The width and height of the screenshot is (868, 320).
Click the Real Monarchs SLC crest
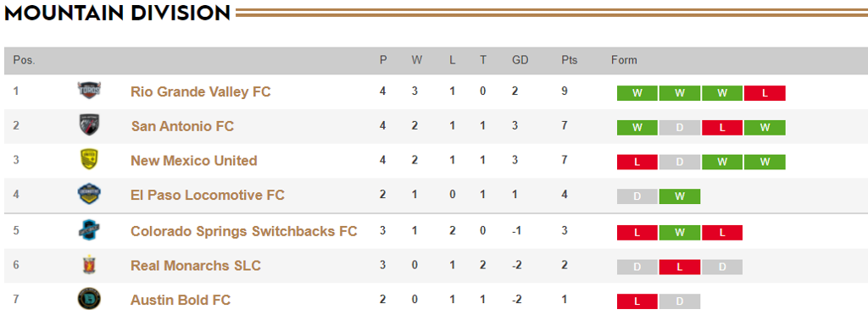pyautogui.click(x=89, y=266)
